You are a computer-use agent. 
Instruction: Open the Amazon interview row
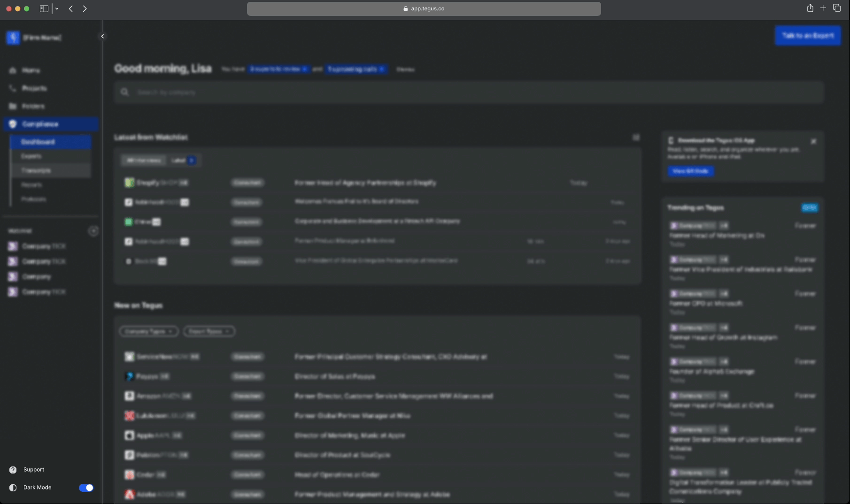(x=377, y=396)
